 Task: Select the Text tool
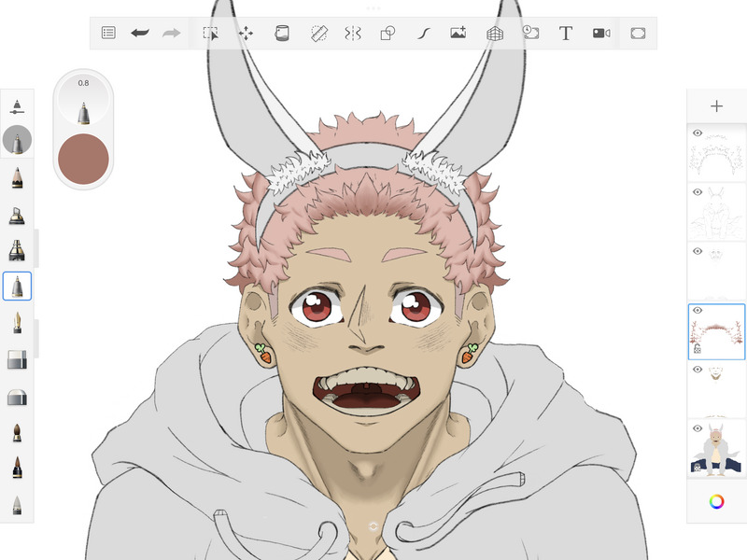point(566,34)
